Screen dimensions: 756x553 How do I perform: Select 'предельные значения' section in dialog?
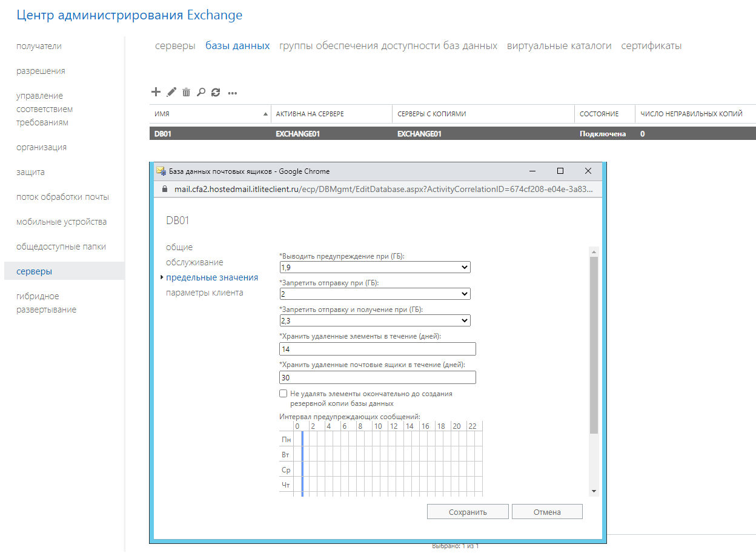(x=212, y=277)
